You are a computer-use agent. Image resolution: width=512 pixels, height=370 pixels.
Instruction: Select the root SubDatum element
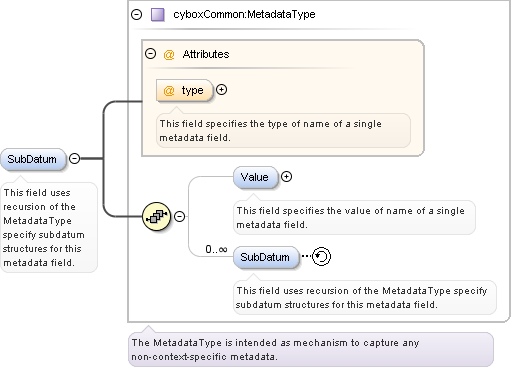click(33, 159)
